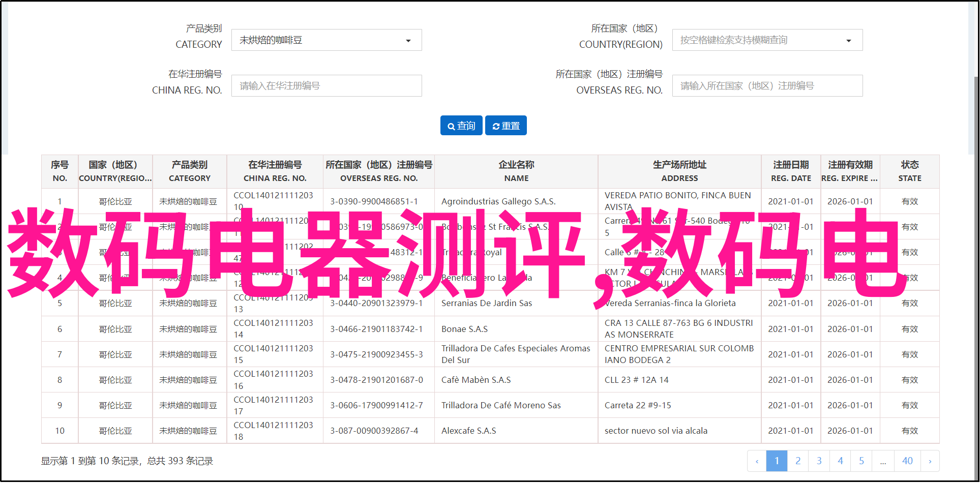Go to page 3 of results
The height and width of the screenshot is (483, 980).
tap(819, 461)
